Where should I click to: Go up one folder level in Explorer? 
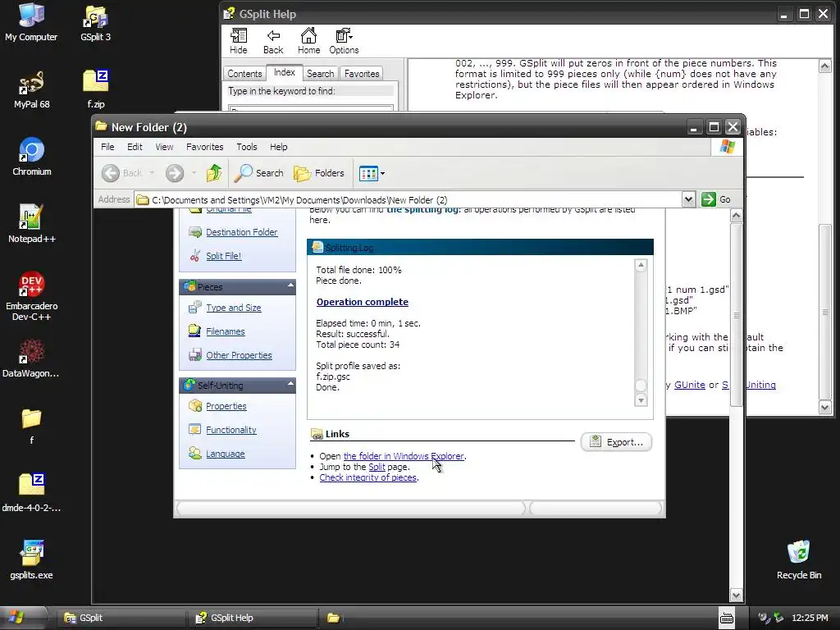point(214,173)
